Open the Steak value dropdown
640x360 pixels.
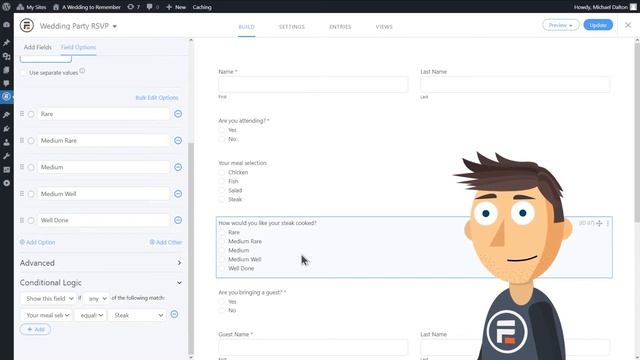pyautogui.click(x=137, y=315)
